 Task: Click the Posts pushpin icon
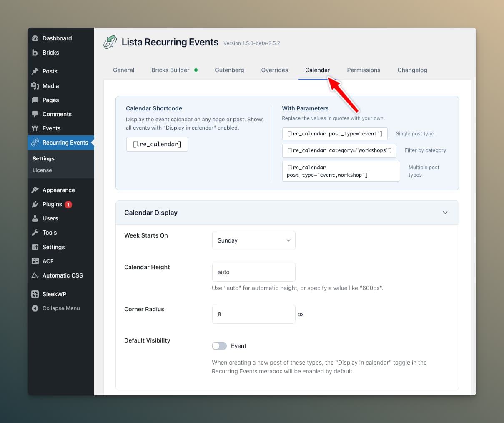35,71
